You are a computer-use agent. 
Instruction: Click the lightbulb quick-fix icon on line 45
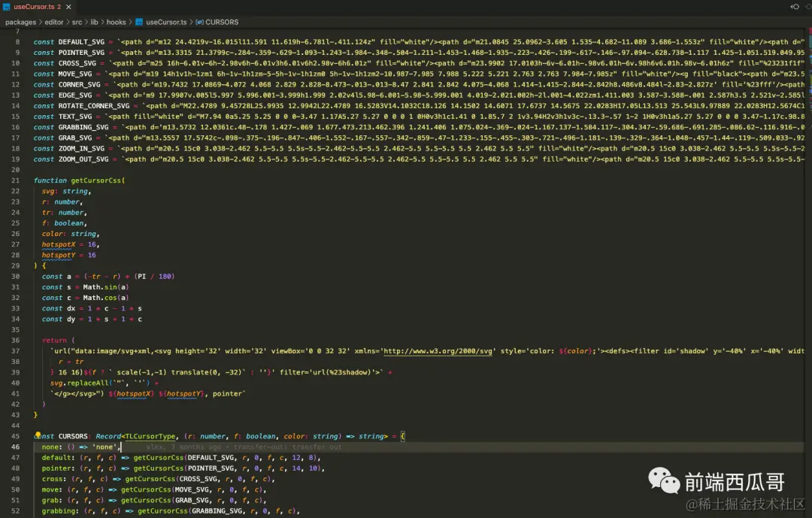tap(38, 435)
